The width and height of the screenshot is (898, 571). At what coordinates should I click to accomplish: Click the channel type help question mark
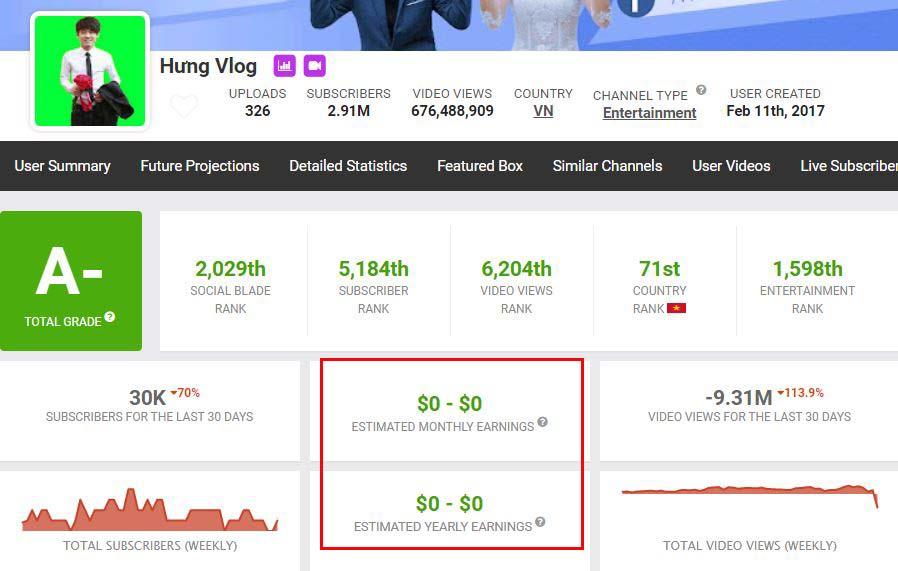(701, 90)
